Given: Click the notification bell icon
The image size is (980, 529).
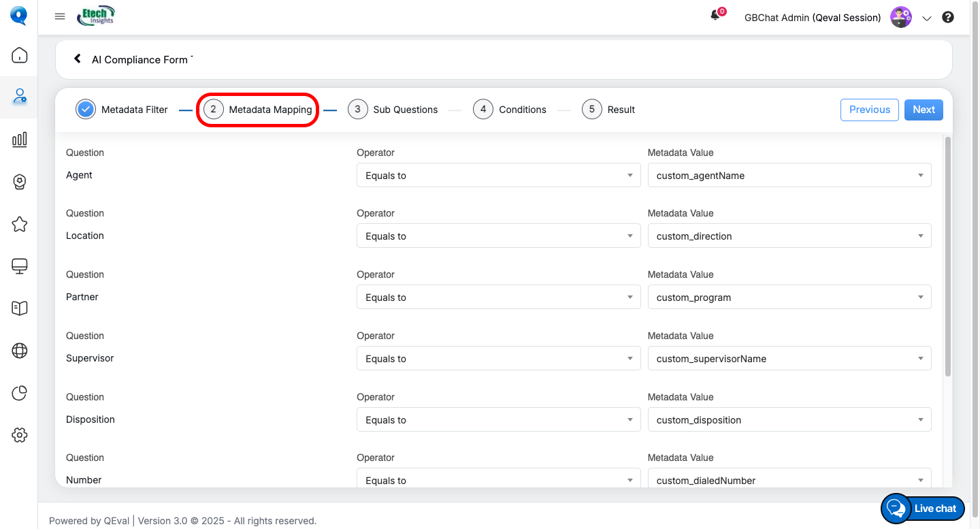Looking at the screenshot, I should tap(715, 16).
